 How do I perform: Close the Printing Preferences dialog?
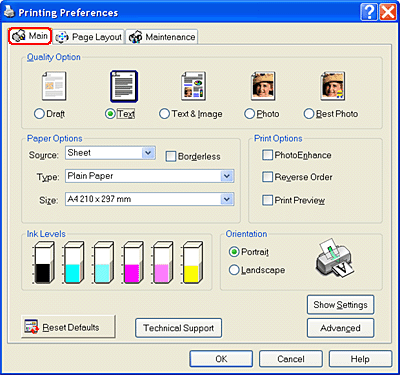pos(388,12)
